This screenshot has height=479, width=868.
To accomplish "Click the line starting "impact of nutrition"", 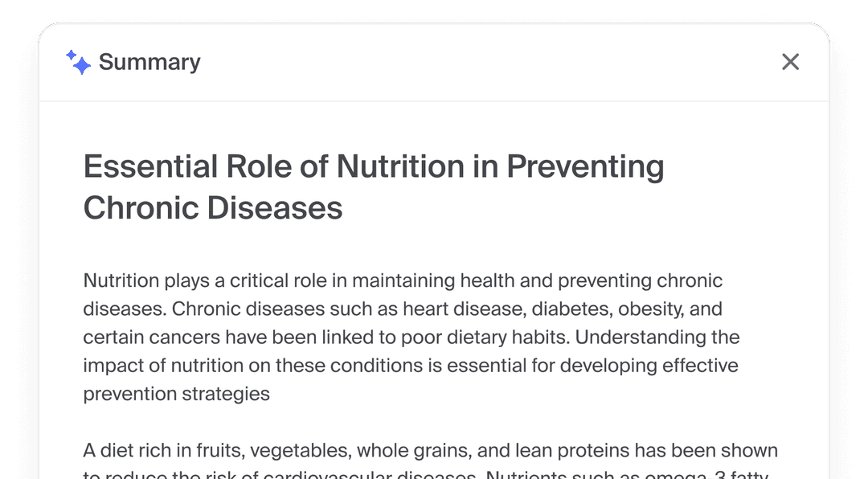I will [x=411, y=366].
